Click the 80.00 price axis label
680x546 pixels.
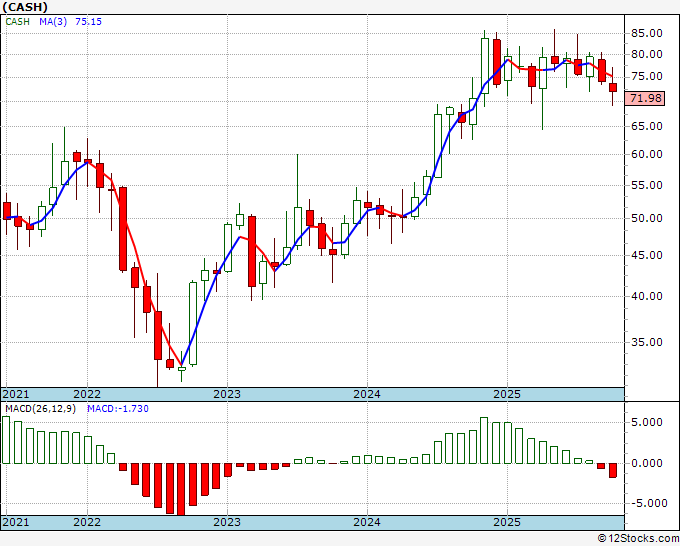pyautogui.click(x=647, y=55)
